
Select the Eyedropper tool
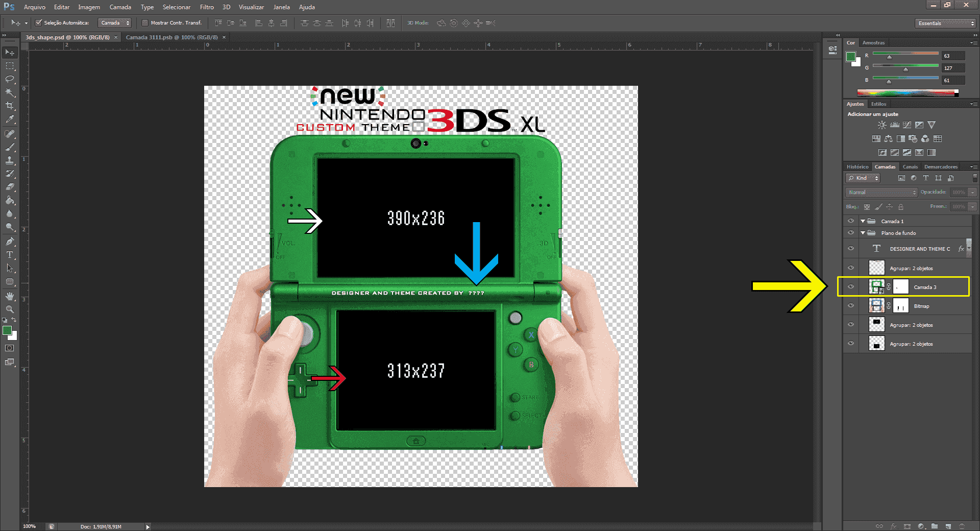point(10,119)
